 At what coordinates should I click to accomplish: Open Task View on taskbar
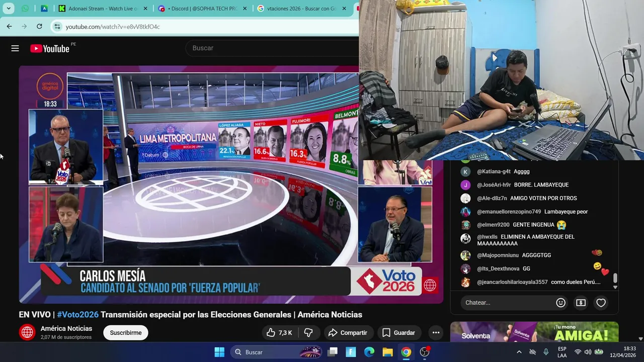pyautogui.click(x=333, y=352)
